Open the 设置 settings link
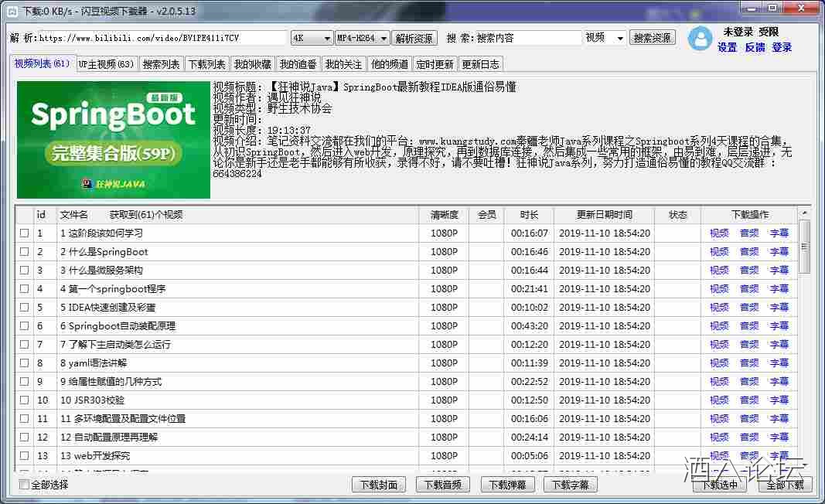Screen dimensions: 825x504 (727, 47)
